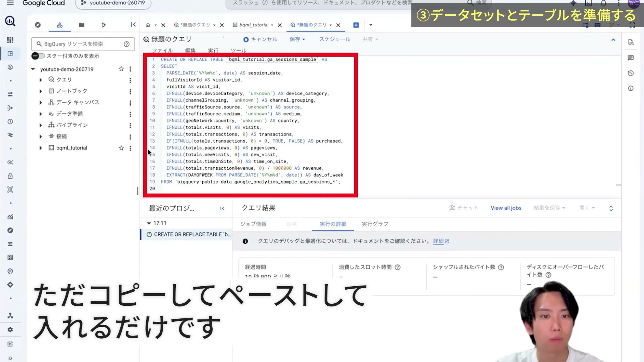The image size is (644, 362).
Task: Open the comments icon in right sidebar
Action: click(631, 58)
